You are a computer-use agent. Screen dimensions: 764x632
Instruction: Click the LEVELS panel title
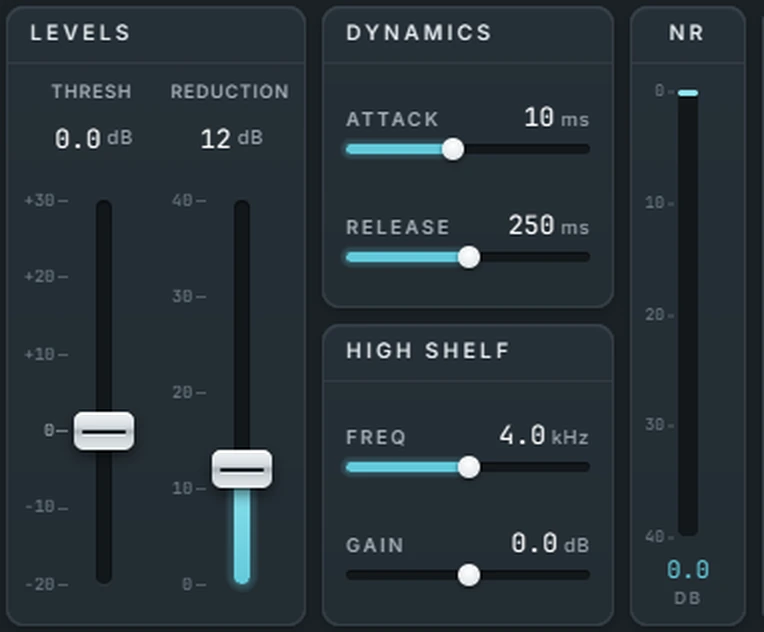80,33
